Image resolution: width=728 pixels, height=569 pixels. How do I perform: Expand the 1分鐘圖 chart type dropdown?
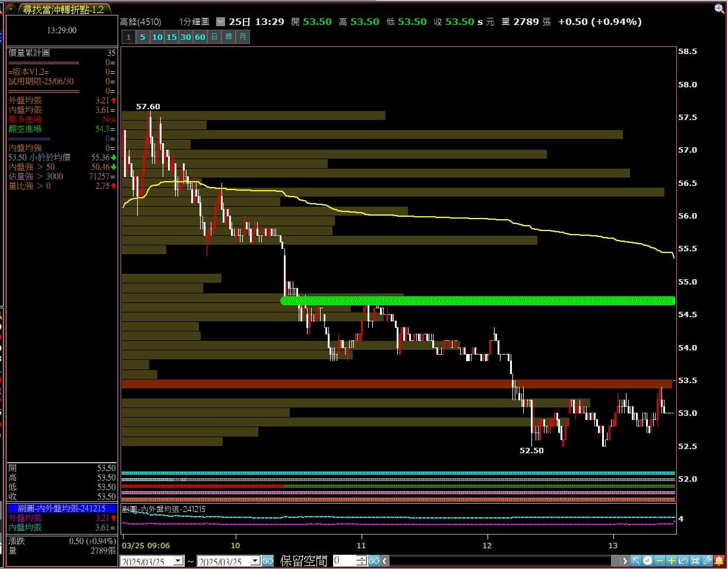[221, 22]
